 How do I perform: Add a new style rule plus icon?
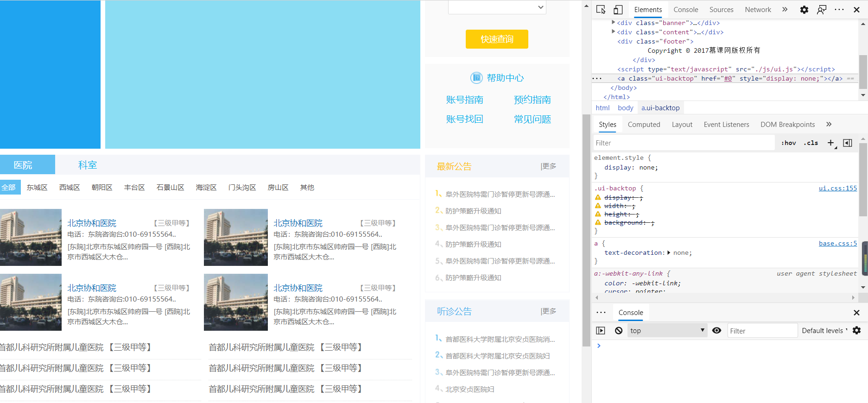831,143
